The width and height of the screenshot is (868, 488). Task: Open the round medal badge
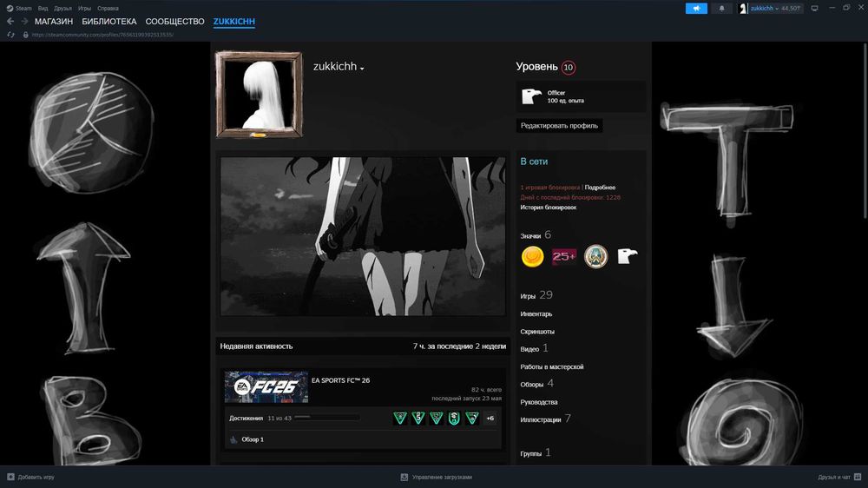click(595, 256)
